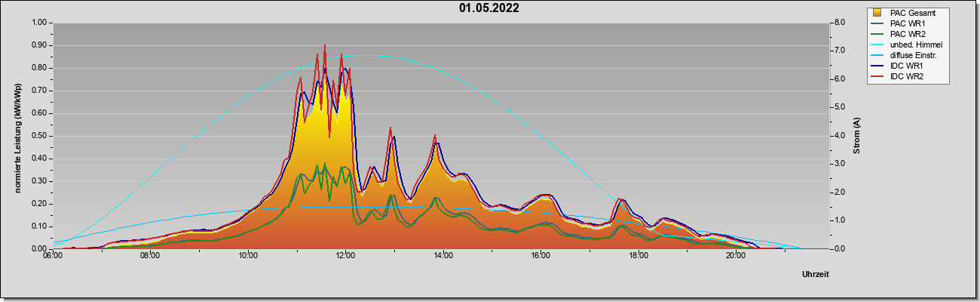
Task: Click the 0.0 right axis value
Action: click(839, 249)
